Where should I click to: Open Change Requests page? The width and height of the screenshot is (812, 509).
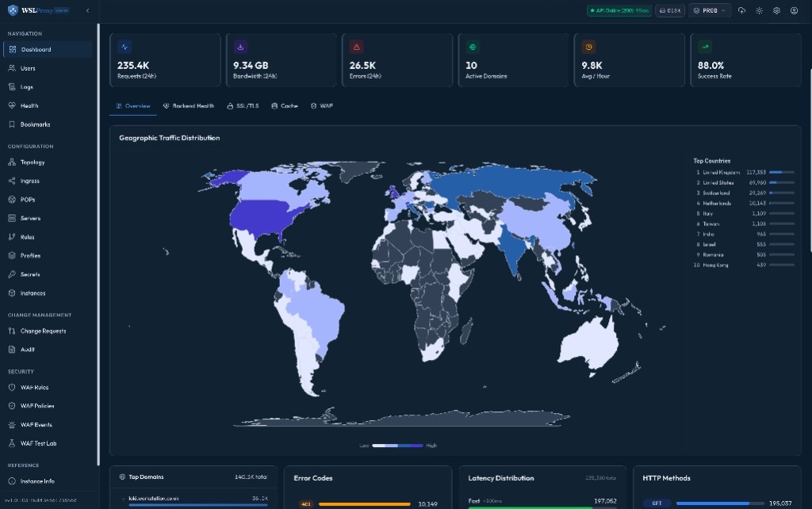[x=48, y=331]
